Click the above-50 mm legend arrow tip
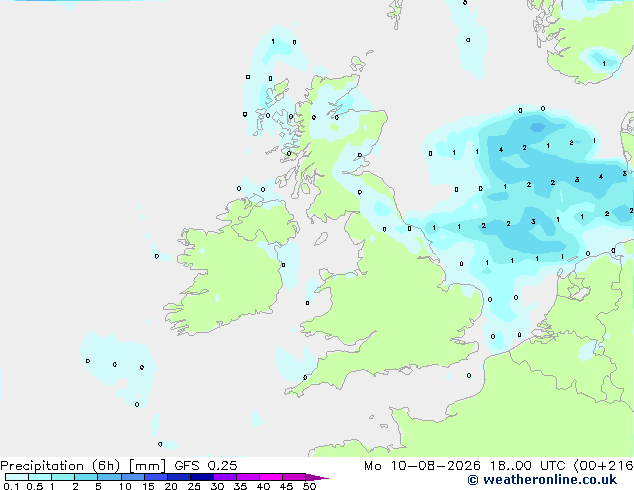The image size is (634, 490). pos(317,477)
